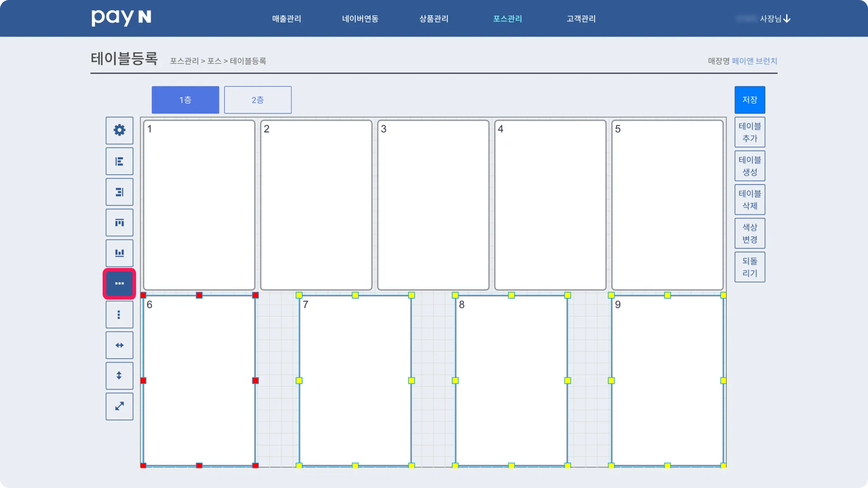
Task: Click the 저장 save button
Action: 749,100
